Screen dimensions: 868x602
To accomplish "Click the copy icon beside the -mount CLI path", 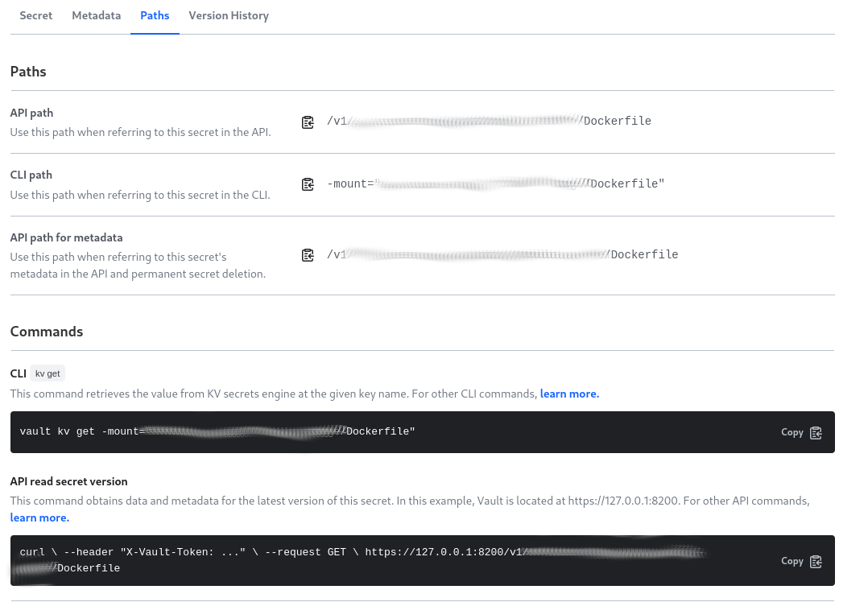I will pos(308,184).
